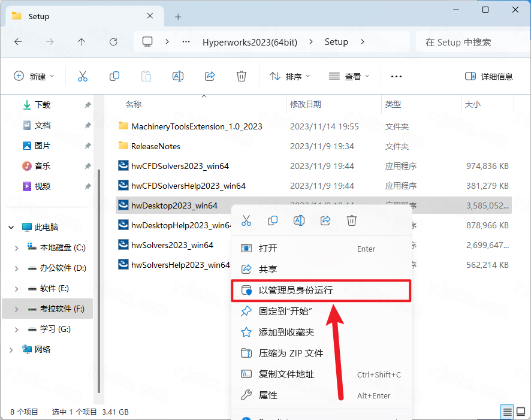The width and height of the screenshot is (531, 420).
Task: Select Copy as path menu entry
Action: 286,374
